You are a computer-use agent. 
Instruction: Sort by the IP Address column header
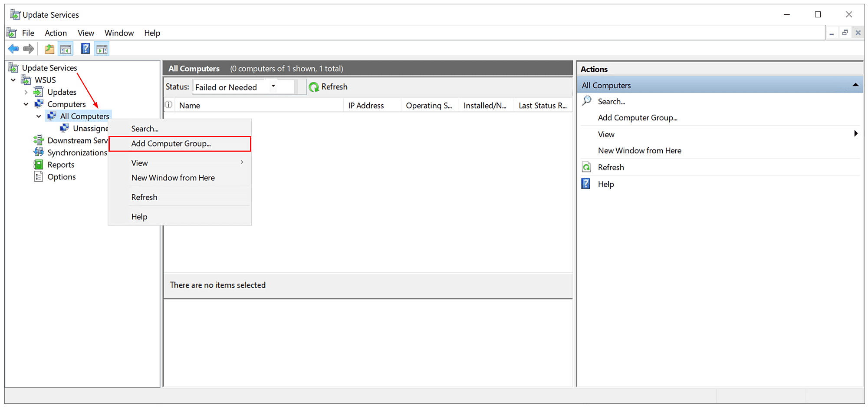tap(372, 106)
